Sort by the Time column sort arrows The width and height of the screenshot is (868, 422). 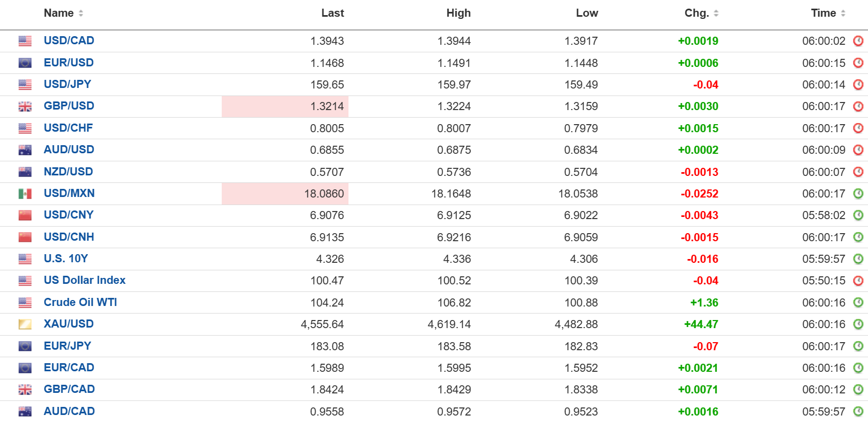pos(843,13)
